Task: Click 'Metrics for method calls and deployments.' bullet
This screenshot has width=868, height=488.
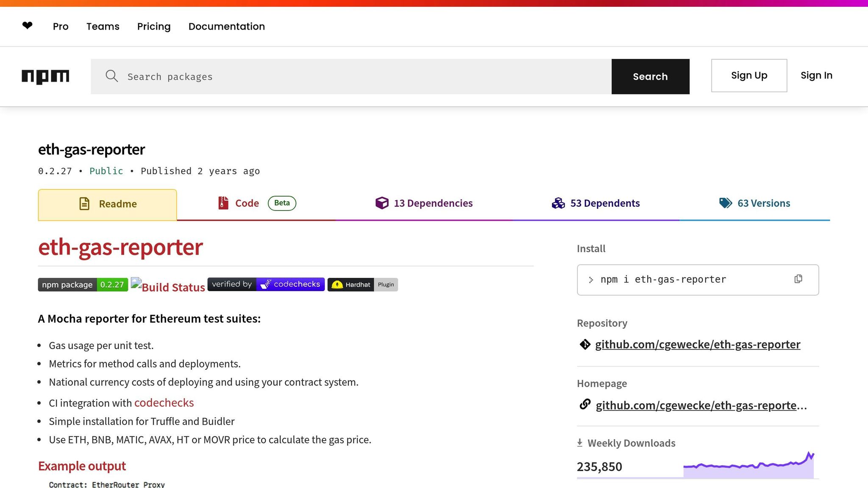Action: point(145,364)
